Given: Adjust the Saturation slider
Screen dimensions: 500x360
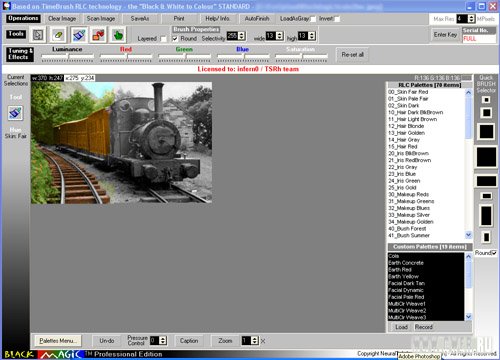Looking at the screenshot, I should click(x=302, y=57).
